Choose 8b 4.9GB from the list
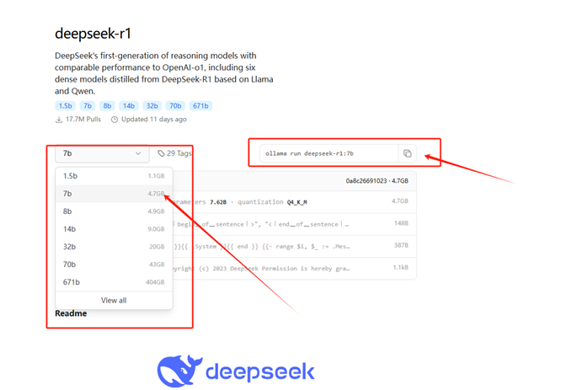The height and width of the screenshot is (390, 588). 114,211
